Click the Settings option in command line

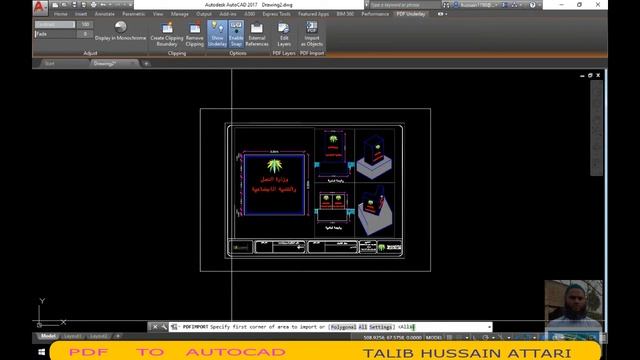point(380,327)
